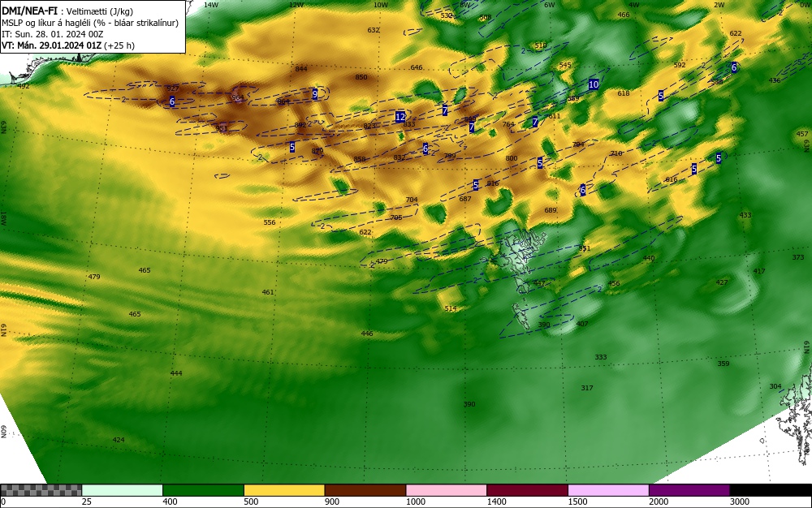812x508 pixels.
Task: Click the 'IT: Sun. 28. 01. 2024 00Z' line
Action: click(52, 34)
